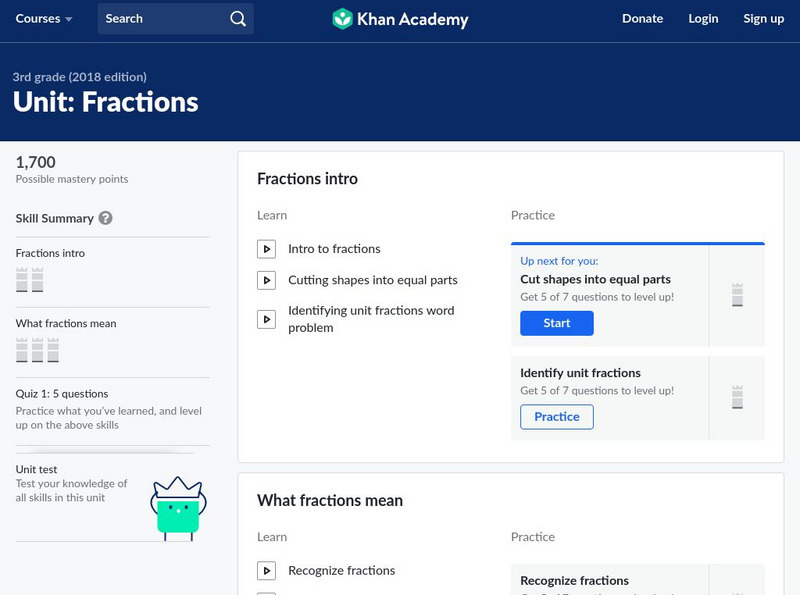This screenshot has height=595, width=800.
Task: Click the Fractions intro section heading
Action: (307, 179)
